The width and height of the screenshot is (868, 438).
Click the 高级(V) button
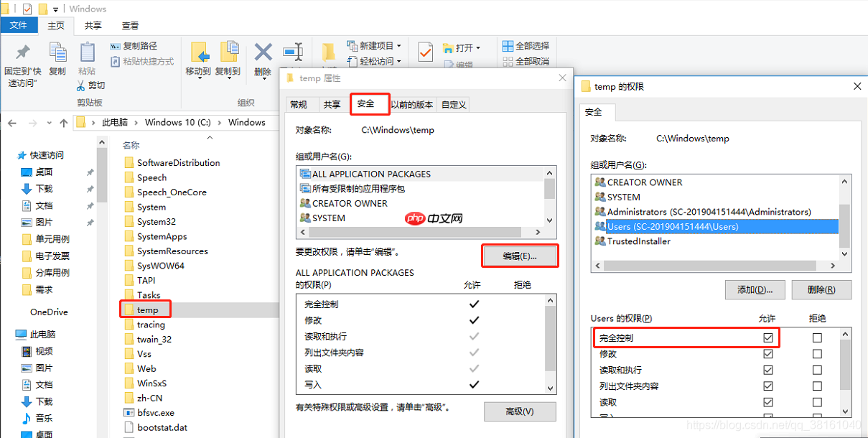(520, 411)
